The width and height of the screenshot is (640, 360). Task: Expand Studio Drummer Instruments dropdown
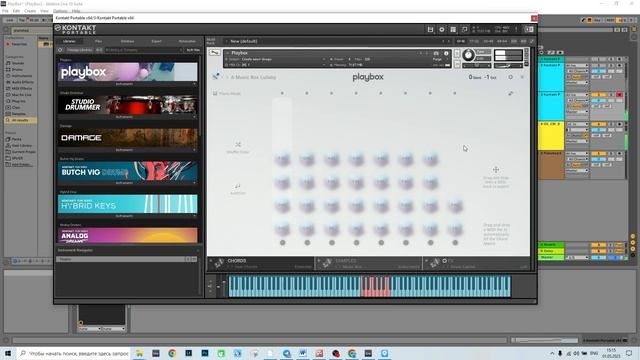tap(127, 117)
